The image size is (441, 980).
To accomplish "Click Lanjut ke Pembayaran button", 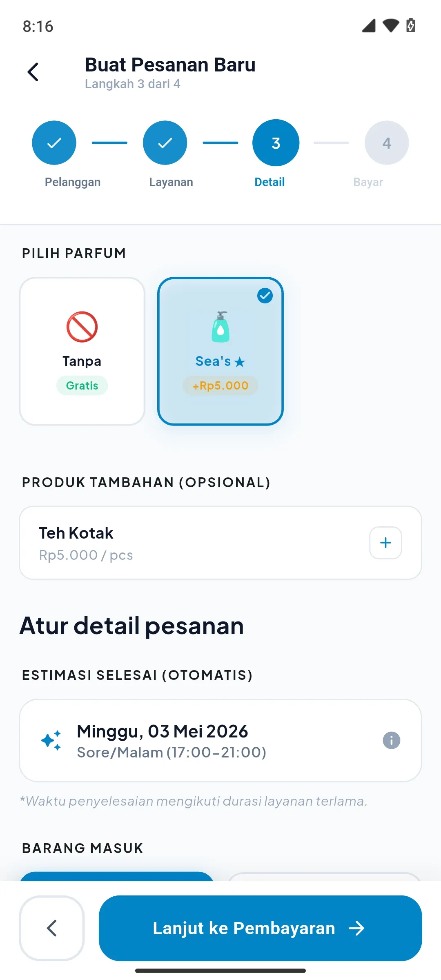I will point(261,928).
